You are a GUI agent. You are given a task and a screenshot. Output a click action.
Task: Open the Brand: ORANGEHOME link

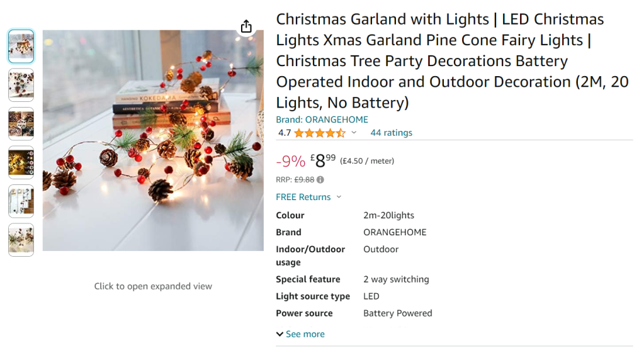pyautogui.click(x=322, y=120)
